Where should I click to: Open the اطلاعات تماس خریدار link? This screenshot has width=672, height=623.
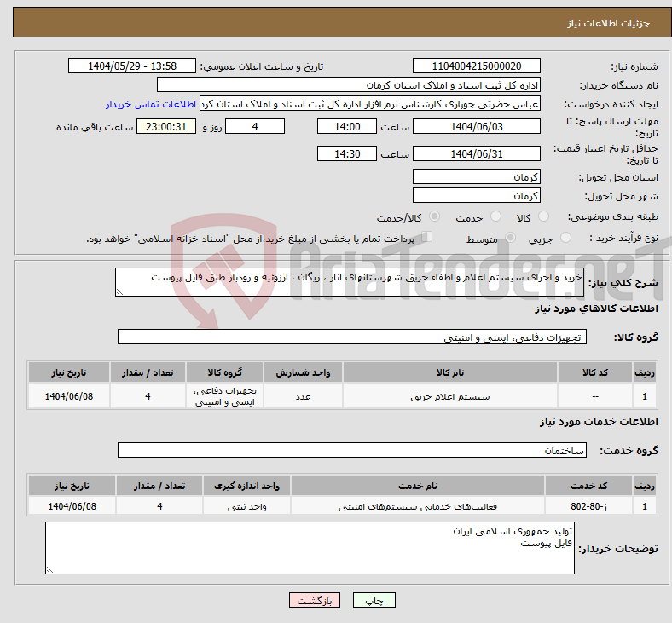[151, 104]
